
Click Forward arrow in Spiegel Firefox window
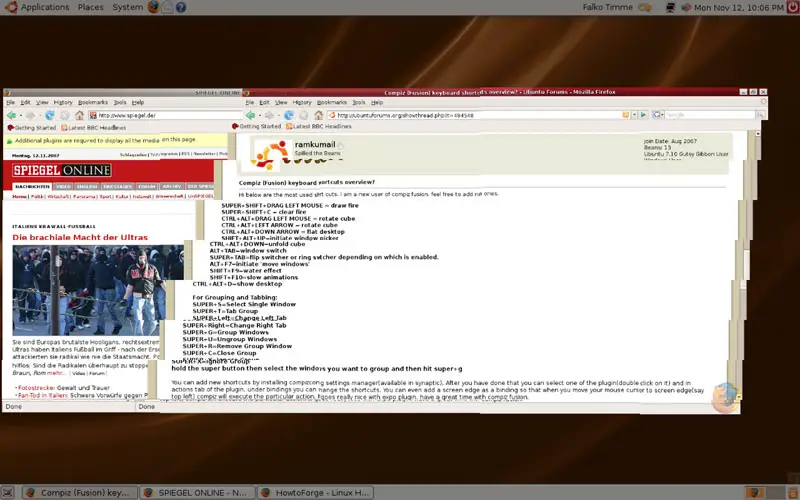[x=30, y=115]
